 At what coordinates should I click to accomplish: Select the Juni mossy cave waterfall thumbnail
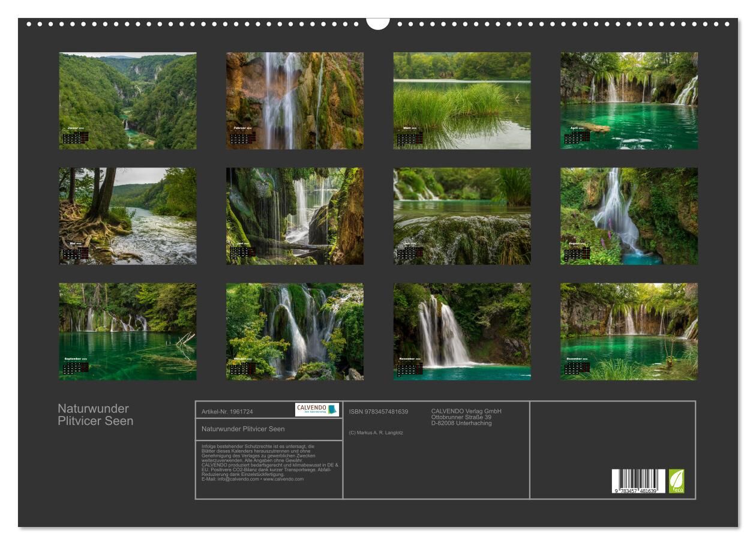[295, 216]
